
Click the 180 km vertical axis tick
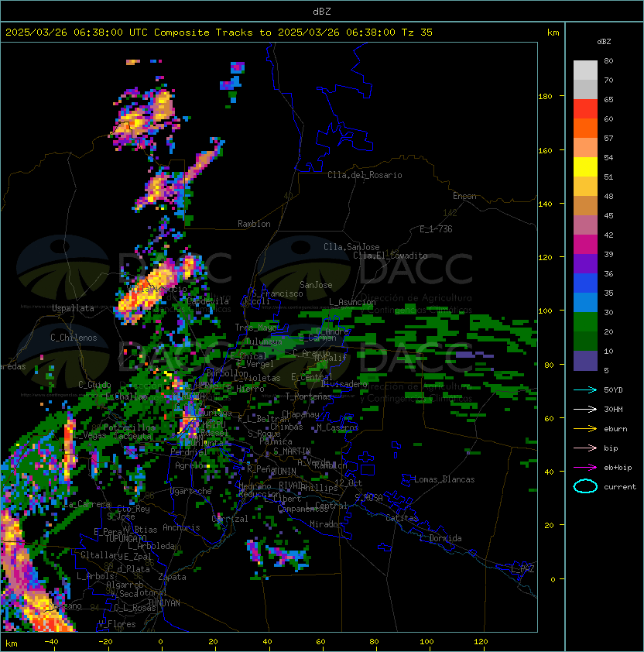point(545,96)
